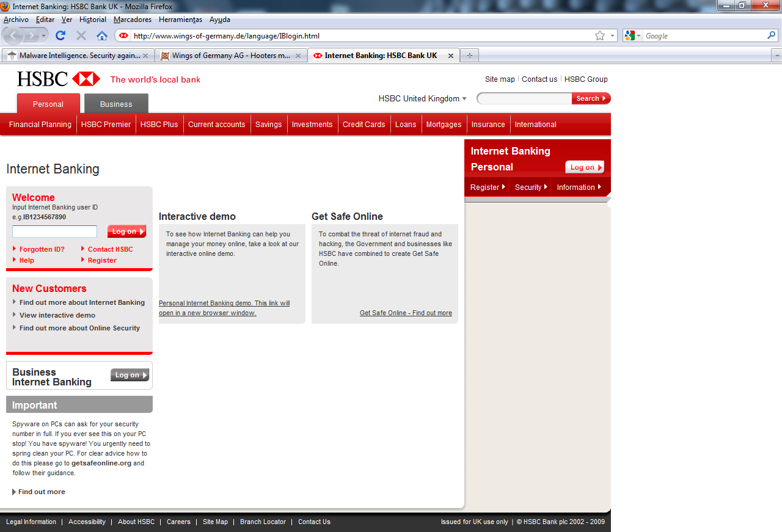Open the HSBC Group link
This screenshot has width=782, height=532.
tap(586, 79)
